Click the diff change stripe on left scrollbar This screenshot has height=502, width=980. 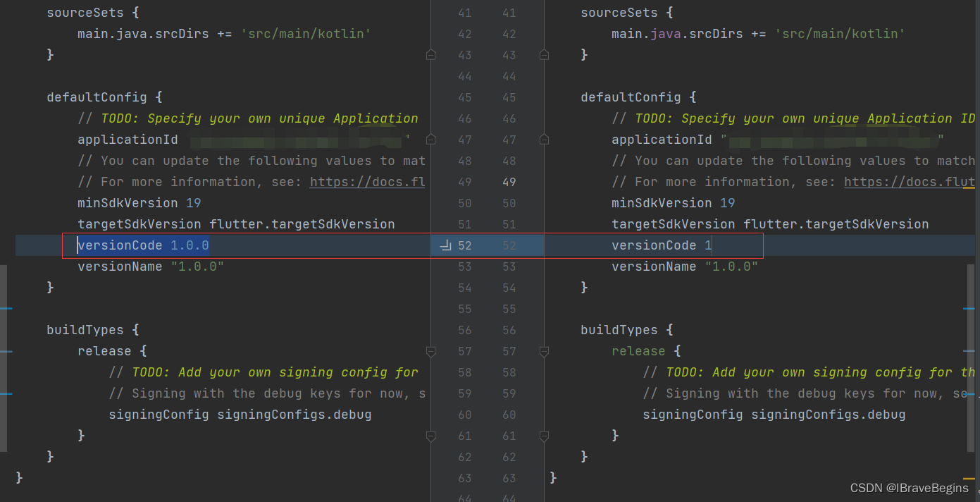point(6,308)
